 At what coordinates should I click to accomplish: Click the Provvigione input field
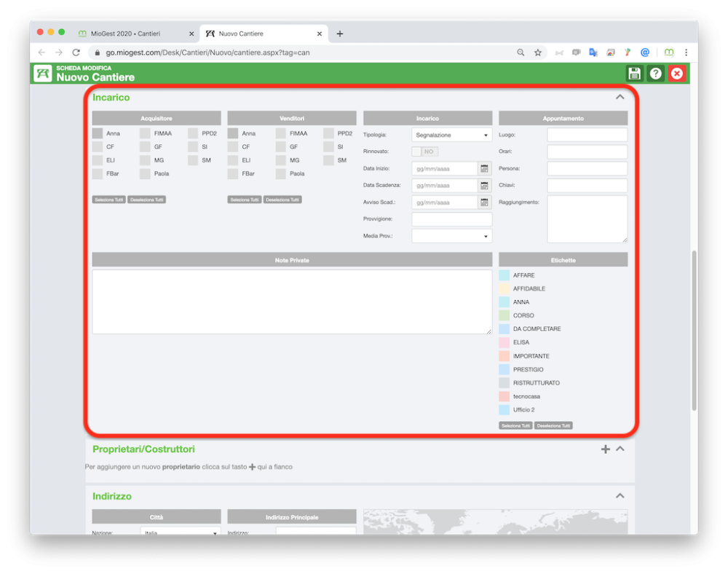(x=452, y=219)
